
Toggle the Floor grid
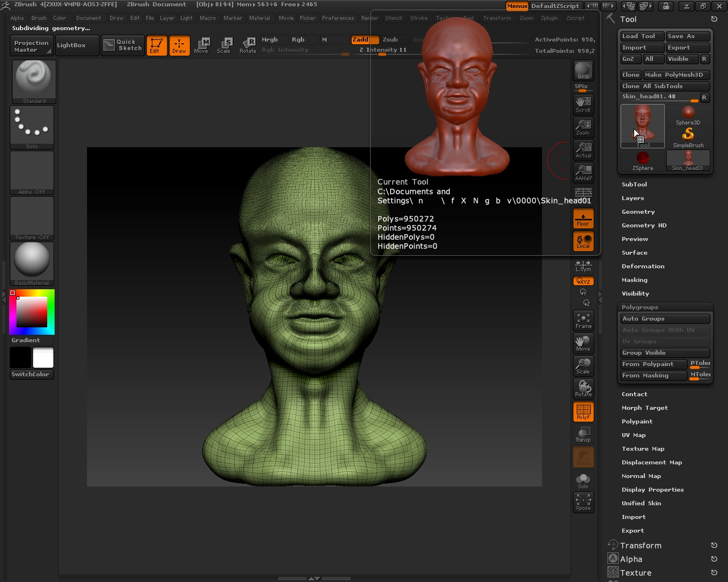coord(583,218)
